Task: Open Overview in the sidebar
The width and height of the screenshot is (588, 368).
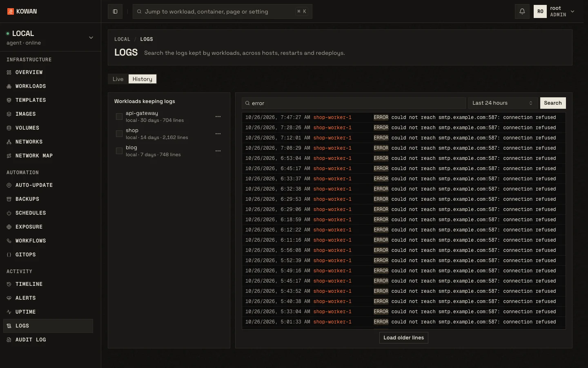Action: tap(48, 72)
